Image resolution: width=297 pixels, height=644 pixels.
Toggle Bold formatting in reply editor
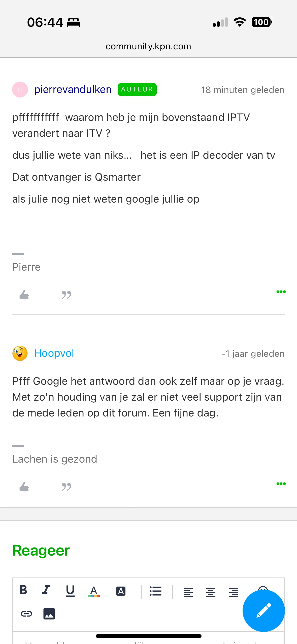click(x=23, y=590)
